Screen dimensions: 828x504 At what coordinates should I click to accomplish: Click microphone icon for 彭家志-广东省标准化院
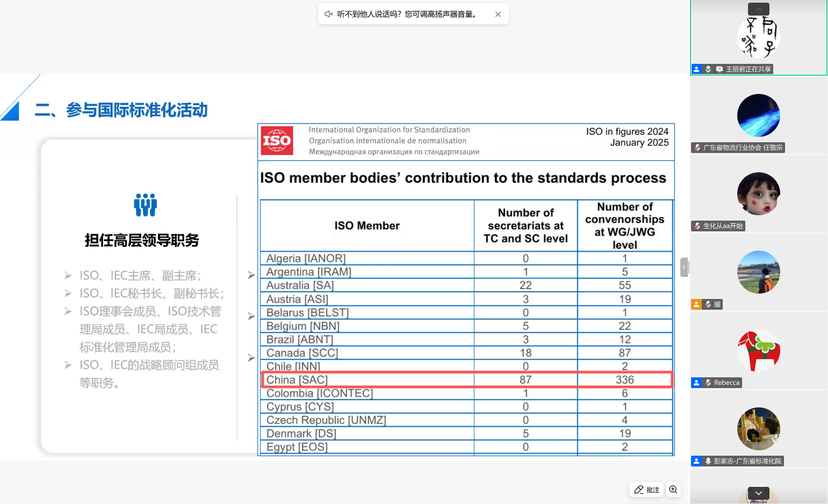pos(708,461)
